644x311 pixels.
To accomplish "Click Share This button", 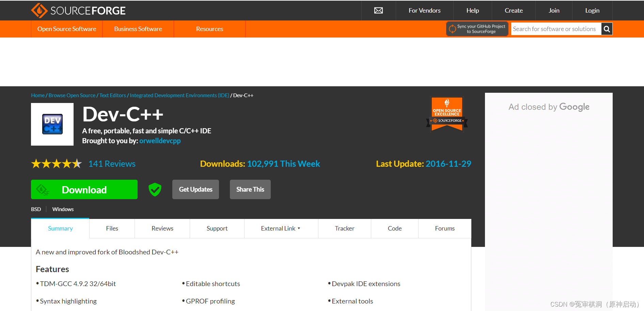I will coord(250,189).
